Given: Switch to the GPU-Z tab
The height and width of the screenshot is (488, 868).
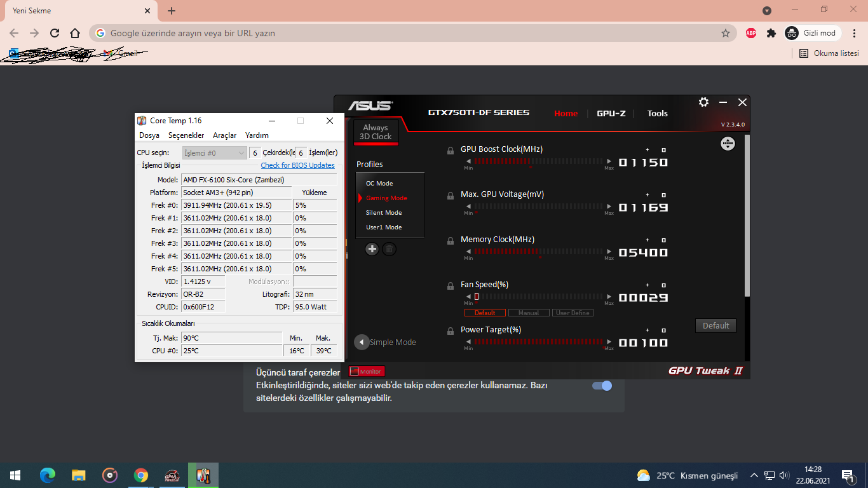Looking at the screenshot, I should tap(611, 114).
